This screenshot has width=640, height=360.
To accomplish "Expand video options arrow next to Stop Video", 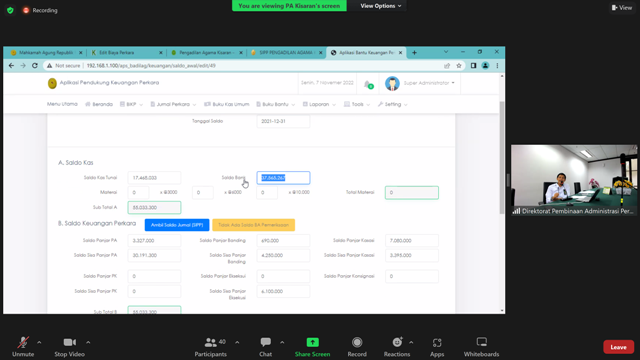I will (x=88, y=342).
